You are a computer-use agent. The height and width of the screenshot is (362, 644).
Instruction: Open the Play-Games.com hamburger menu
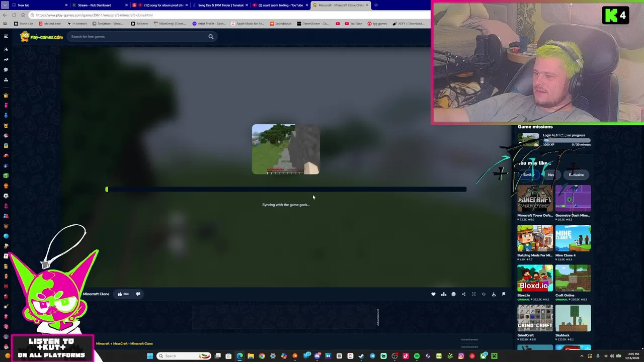[6, 36]
